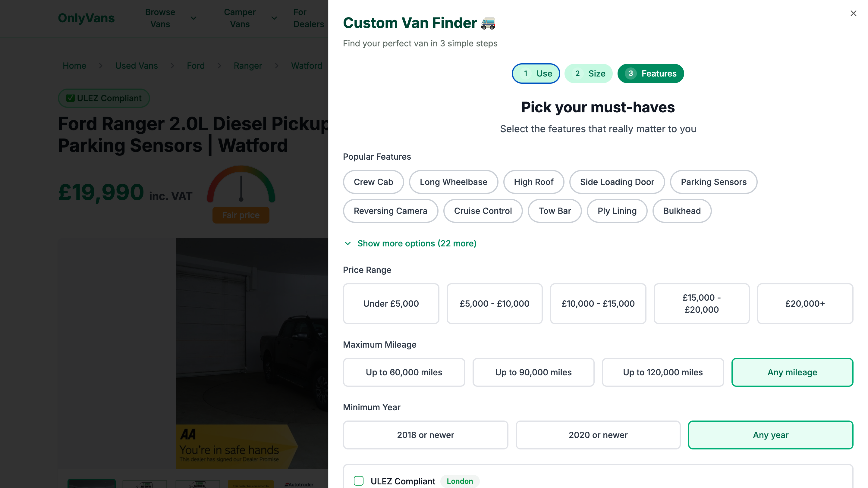Toggle the Reversing Camera feature chip
The image size is (868, 488).
(x=390, y=211)
